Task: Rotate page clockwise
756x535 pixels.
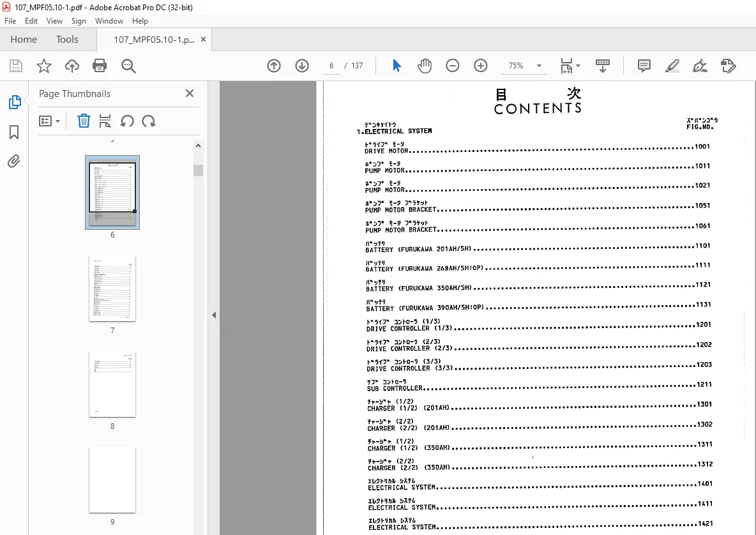Action: (149, 121)
